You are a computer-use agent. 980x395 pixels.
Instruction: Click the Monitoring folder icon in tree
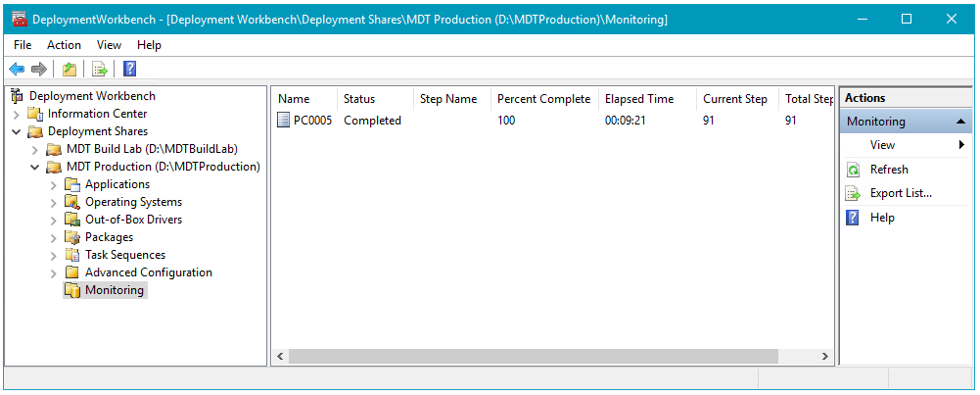(72, 290)
